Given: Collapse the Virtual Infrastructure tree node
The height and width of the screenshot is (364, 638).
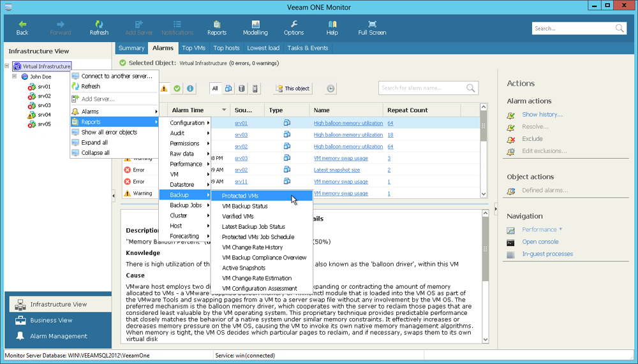Looking at the screenshot, I should [7, 66].
